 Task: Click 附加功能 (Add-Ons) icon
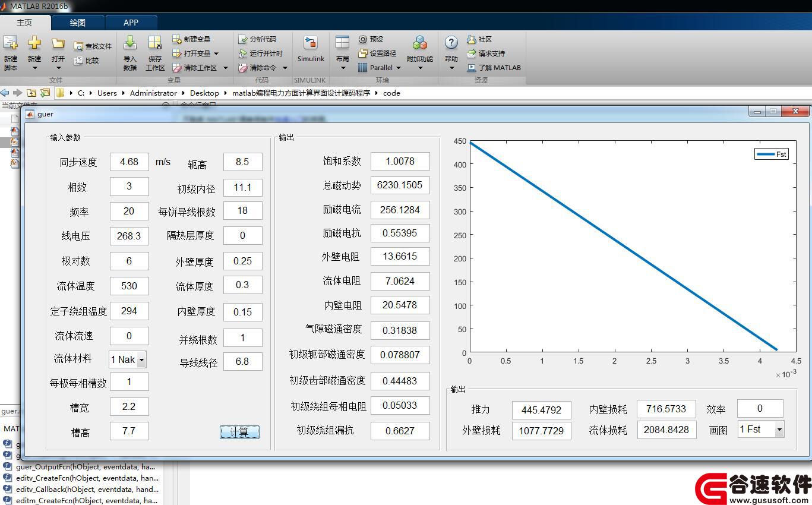point(420,43)
